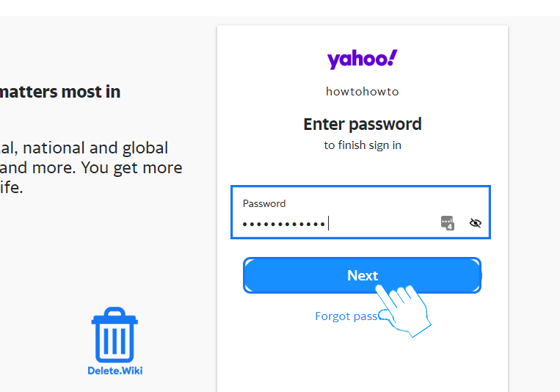Screen dimensions: 560x392
Task: Focus the Password input field
Action: pos(360,212)
